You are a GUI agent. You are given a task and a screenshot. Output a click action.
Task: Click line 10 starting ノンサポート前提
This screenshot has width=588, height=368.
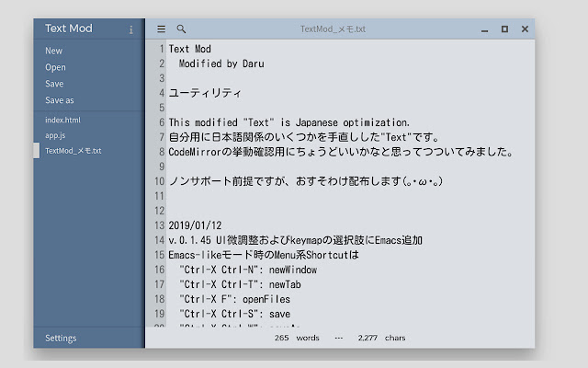coord(306,181)
